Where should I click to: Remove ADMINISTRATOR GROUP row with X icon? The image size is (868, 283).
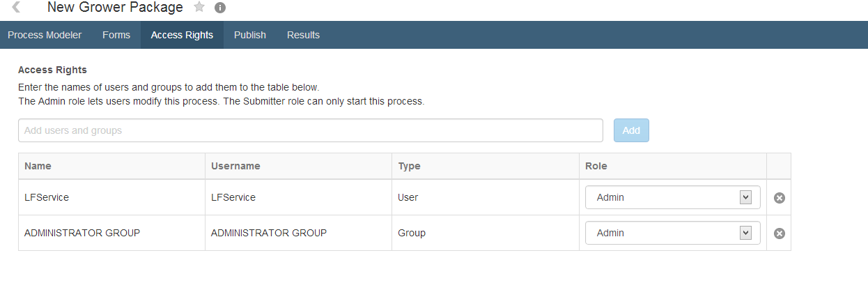click(x=780, y=234)
